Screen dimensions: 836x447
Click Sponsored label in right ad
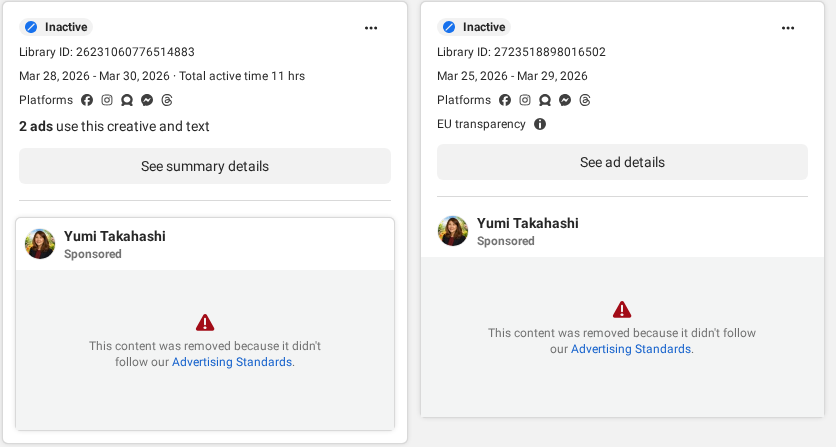coord(505,241)
